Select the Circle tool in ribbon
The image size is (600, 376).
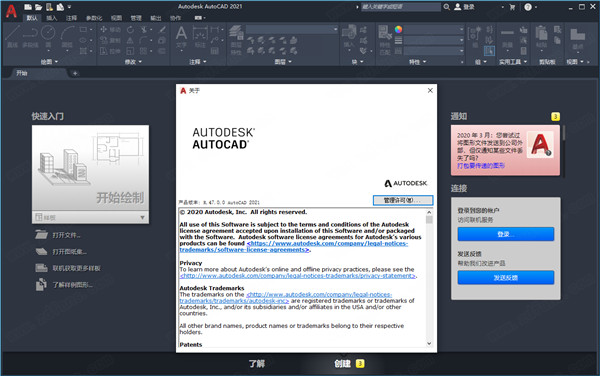pos(48,36)
